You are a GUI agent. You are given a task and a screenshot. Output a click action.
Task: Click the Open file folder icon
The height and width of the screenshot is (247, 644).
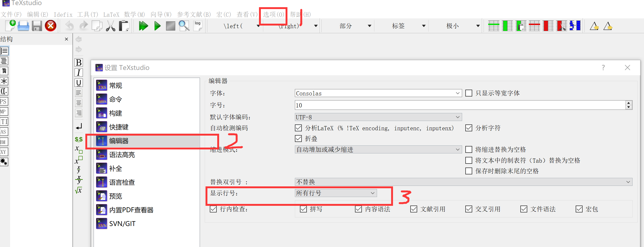23,26
